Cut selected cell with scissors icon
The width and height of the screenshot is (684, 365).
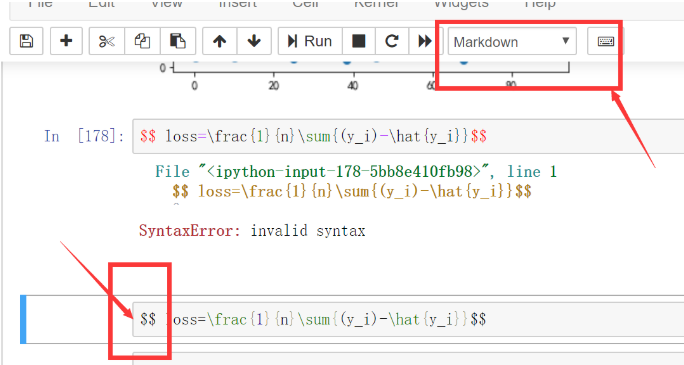click(x=107, y=41)
